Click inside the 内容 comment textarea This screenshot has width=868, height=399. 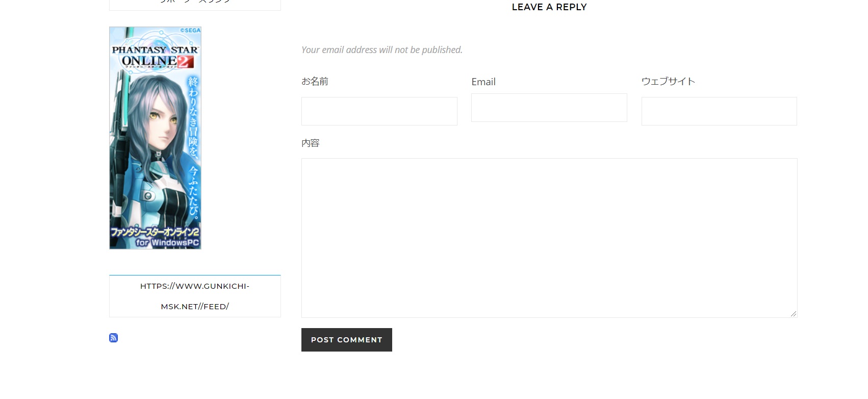click(x=549, y=238)
